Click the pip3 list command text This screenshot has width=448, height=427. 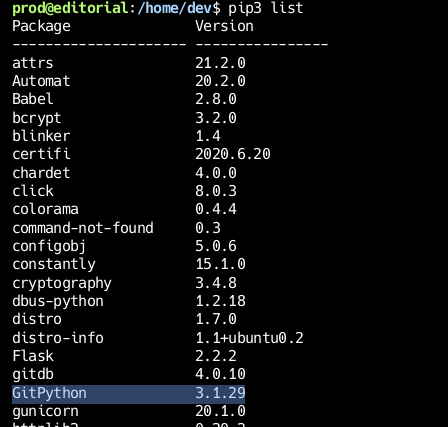coord(266,8)
